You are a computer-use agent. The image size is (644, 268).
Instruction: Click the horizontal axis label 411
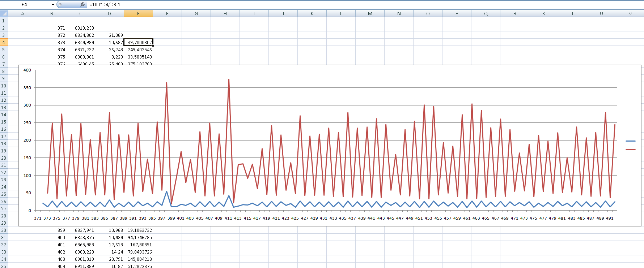point(228,218)
